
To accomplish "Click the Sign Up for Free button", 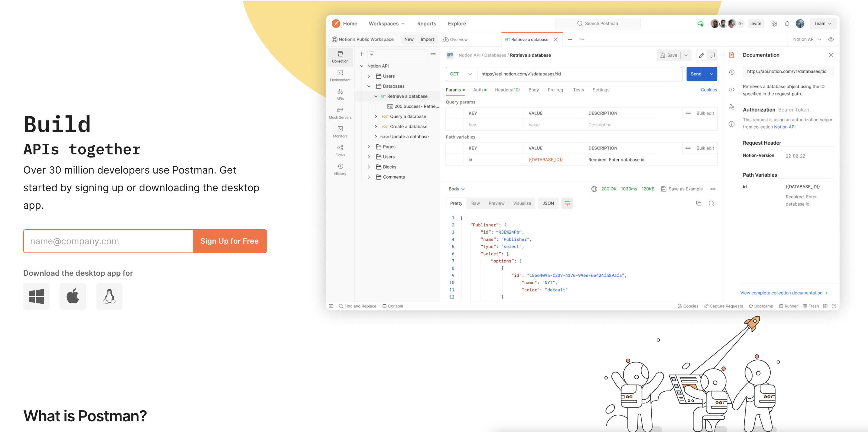I will (230, 241).
